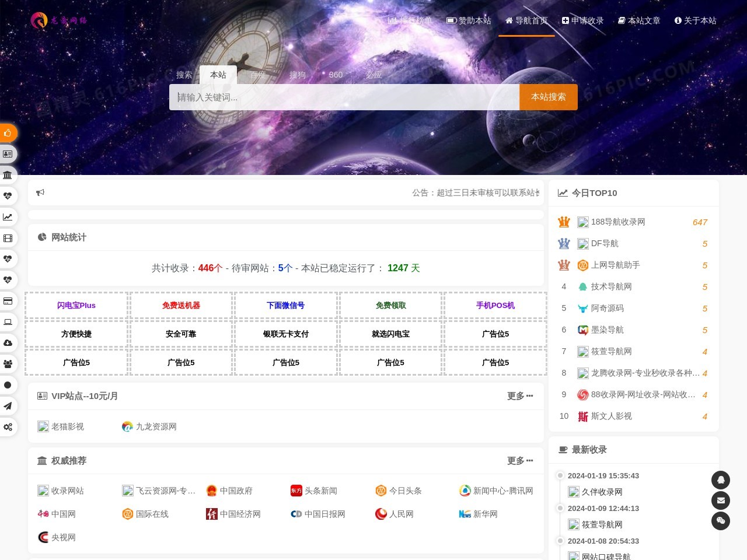Viewport: 747px width, 560px height.
Task: Switch to the 搜狗 search tab
Action: pos(298,75)
